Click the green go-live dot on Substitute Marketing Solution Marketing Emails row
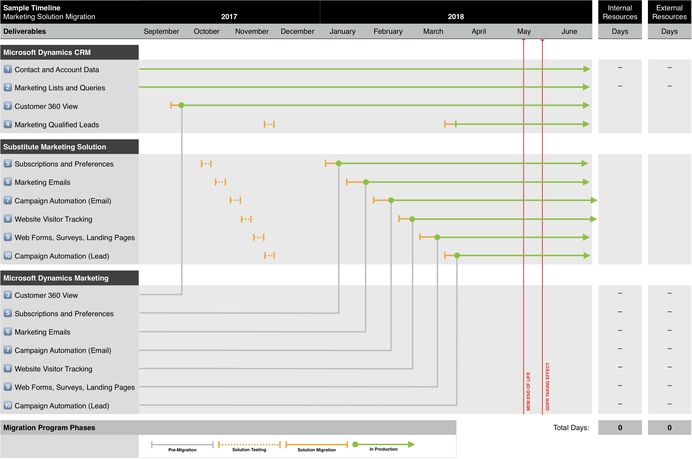Screen dimensions: 692x459 [x=366, y=182]
